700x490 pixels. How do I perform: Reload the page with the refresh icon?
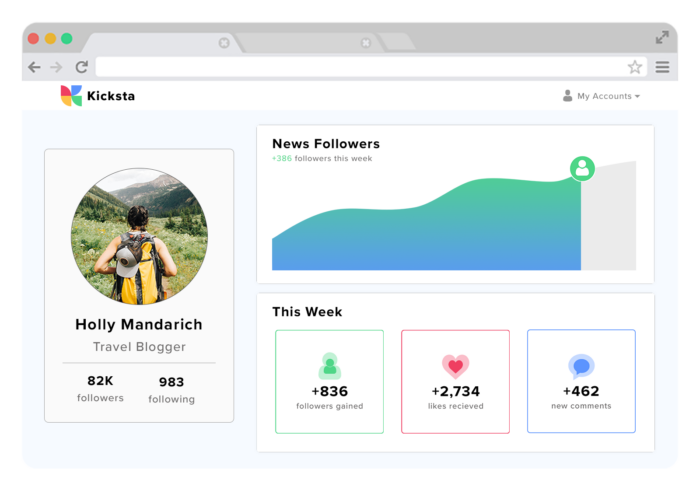pyautogui.click(x=82, y=67)
